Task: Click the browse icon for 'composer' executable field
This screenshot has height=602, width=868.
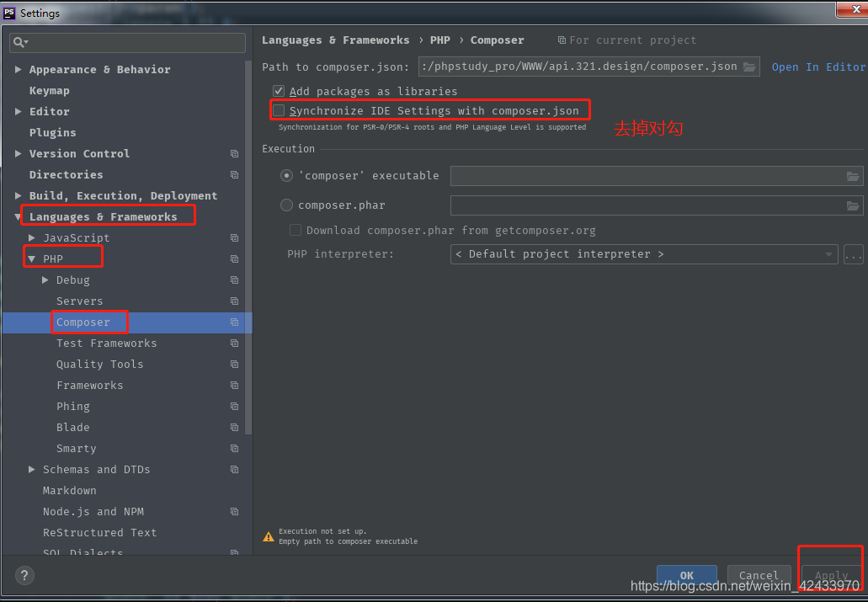Action: 853,176
